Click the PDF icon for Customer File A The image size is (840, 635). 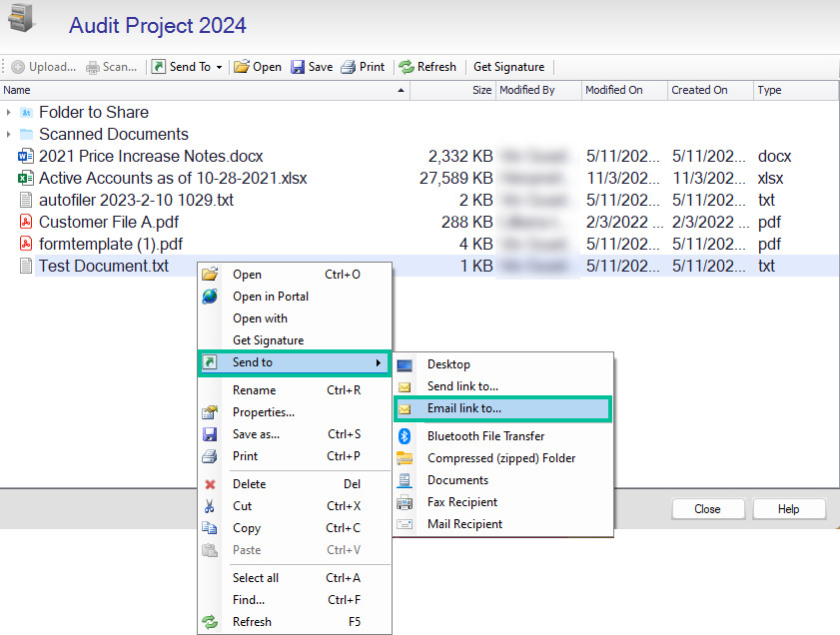(26, 222)
